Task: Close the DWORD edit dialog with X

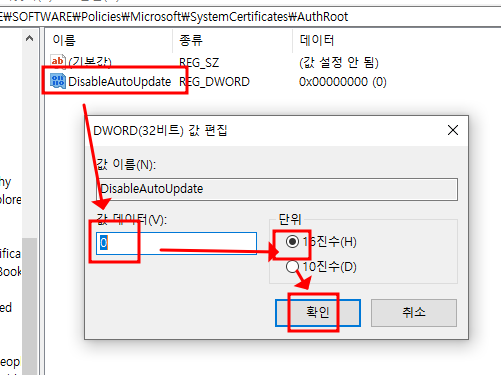Action: 453,130
